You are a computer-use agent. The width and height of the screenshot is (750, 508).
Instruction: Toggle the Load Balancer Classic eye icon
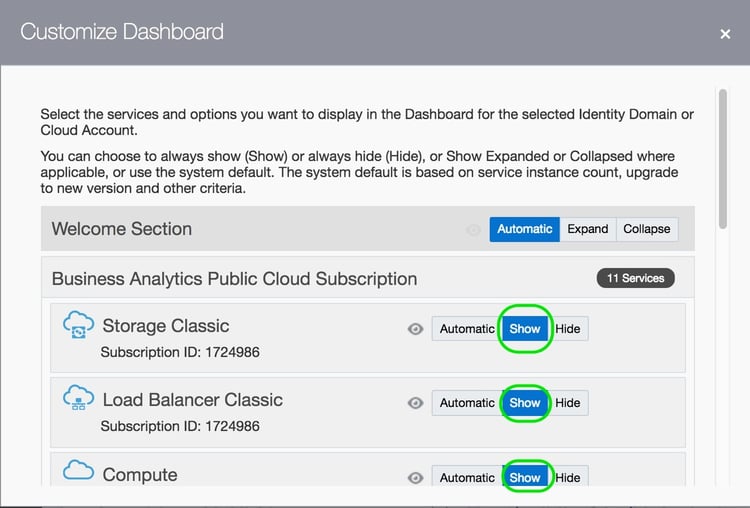[x=415, y=403]
